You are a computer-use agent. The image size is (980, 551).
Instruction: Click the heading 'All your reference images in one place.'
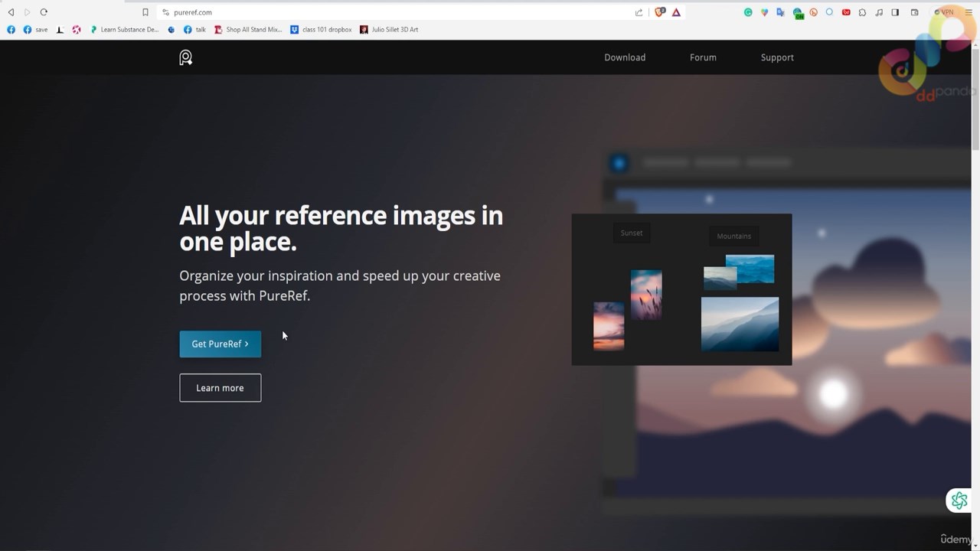[x=341, y=228]
